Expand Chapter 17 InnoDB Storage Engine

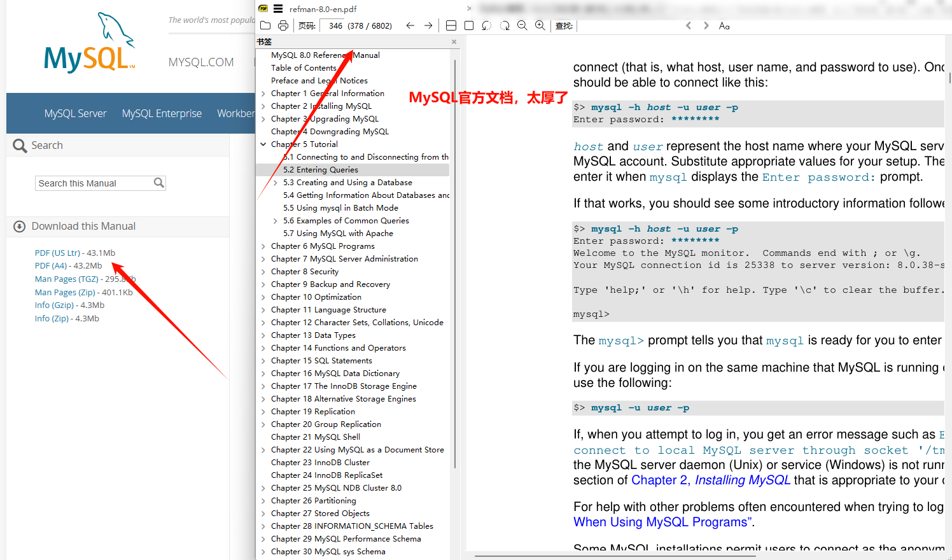coord(263,386)
